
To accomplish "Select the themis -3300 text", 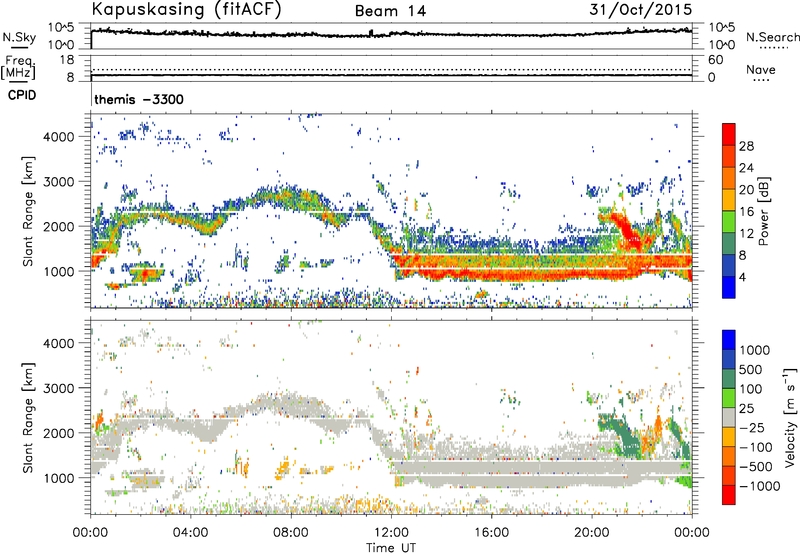I will tap(139, 99).
